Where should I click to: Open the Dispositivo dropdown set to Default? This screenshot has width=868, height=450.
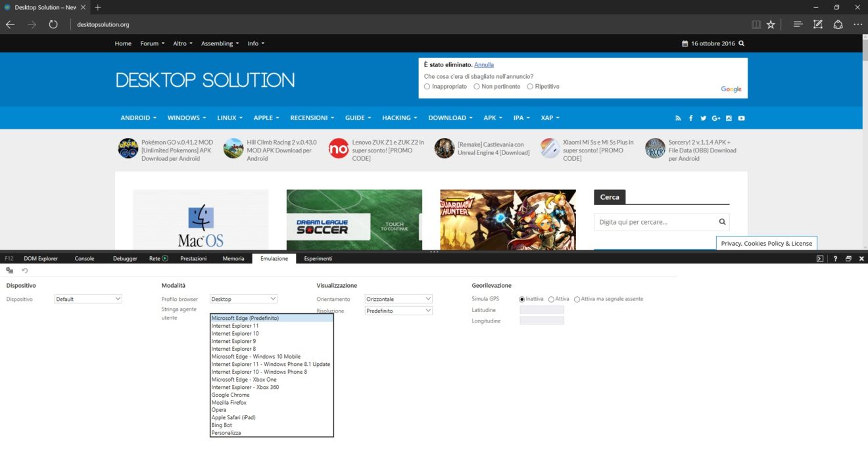tap(88, 299)
